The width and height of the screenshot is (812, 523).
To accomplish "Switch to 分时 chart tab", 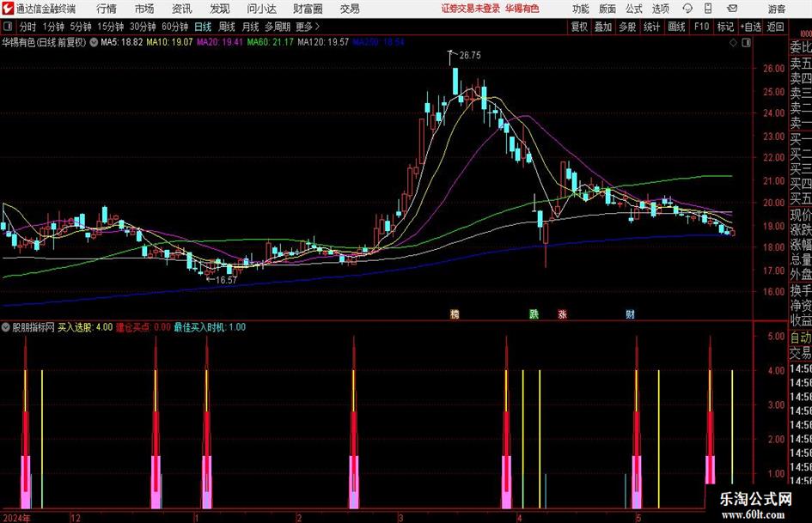I will pyautogui.click(x=27, y=27).
